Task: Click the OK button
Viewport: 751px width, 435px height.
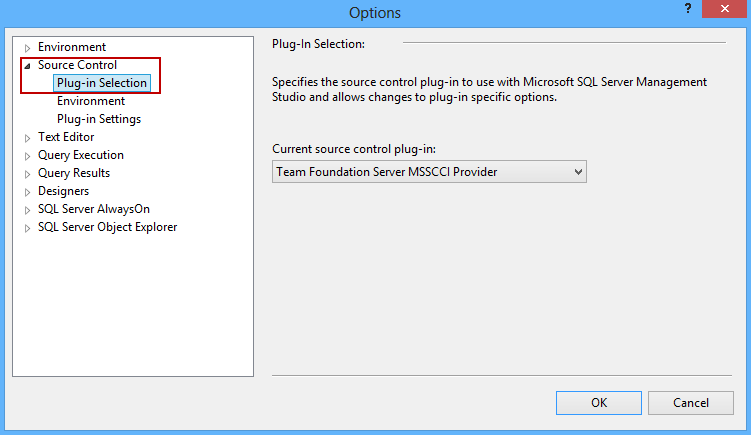Action: [x=598, y=403]
